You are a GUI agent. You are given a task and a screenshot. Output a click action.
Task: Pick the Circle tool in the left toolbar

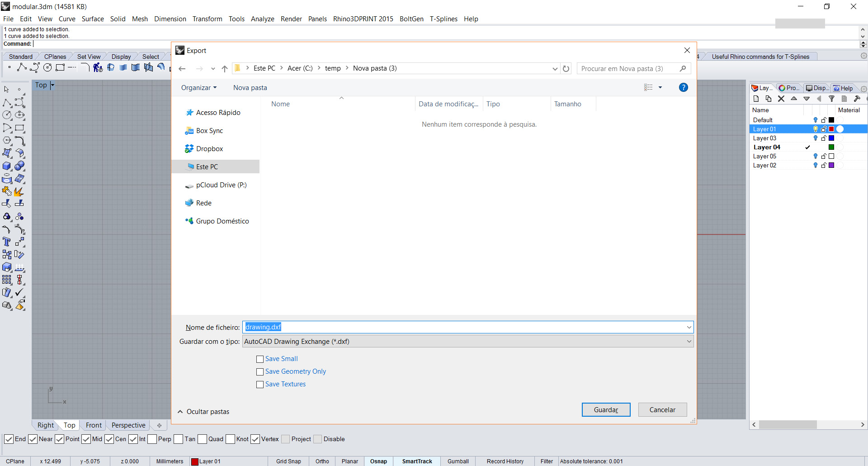pos(7,115)
